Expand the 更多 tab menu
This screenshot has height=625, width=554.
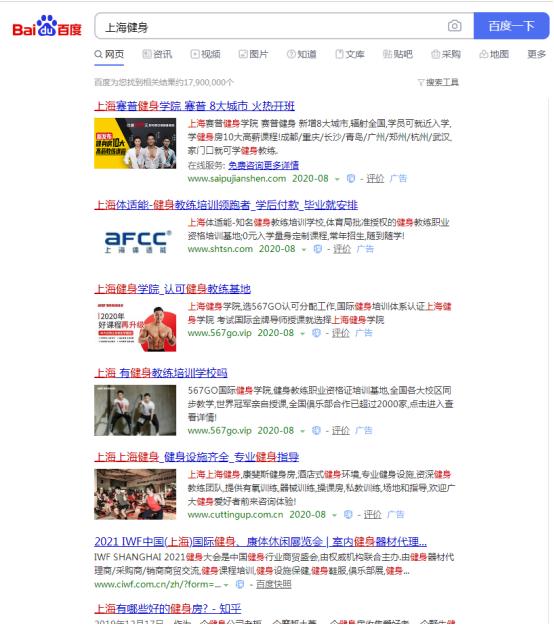[536, 54]
